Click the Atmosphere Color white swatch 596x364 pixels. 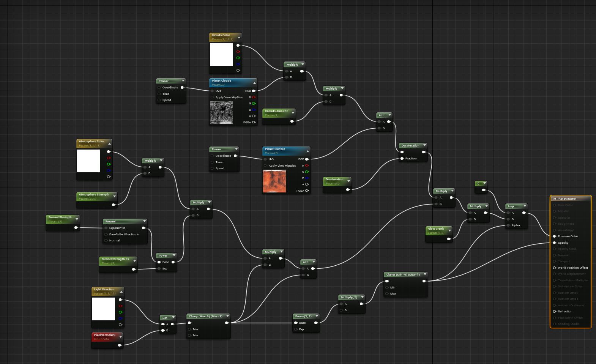tap(88, 161)
